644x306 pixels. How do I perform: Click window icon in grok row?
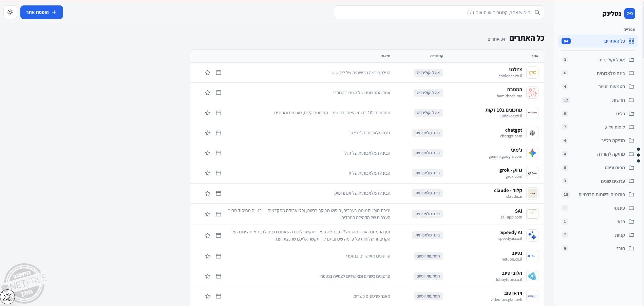219,173
